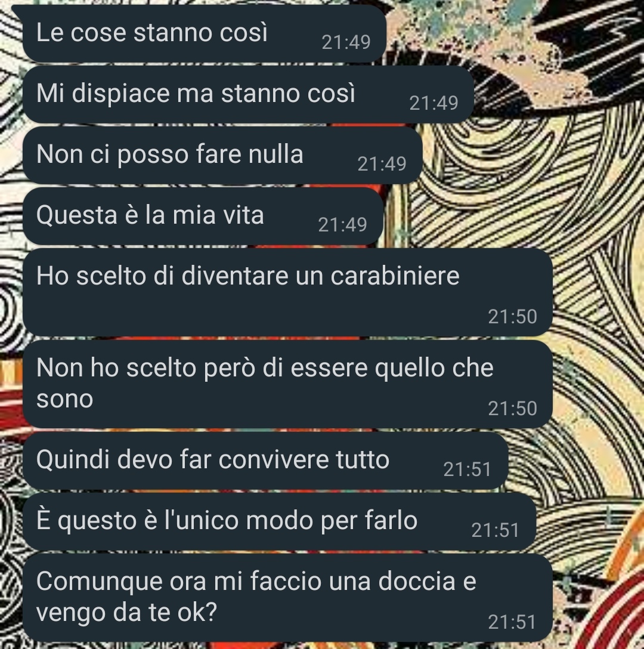Tap the message "Quindi devo far convivere tutto"
Screen dimensions: 644x649
click(x=265, y=461)
